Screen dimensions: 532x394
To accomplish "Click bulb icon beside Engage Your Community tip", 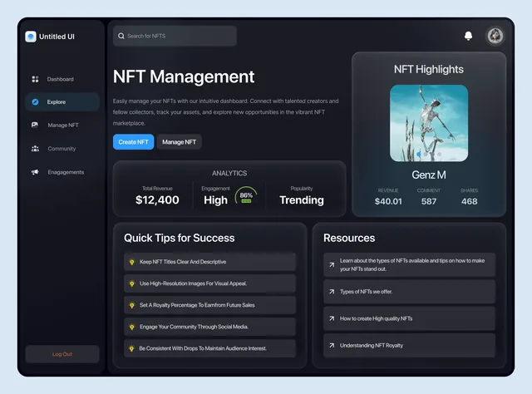I will (132, 328).
